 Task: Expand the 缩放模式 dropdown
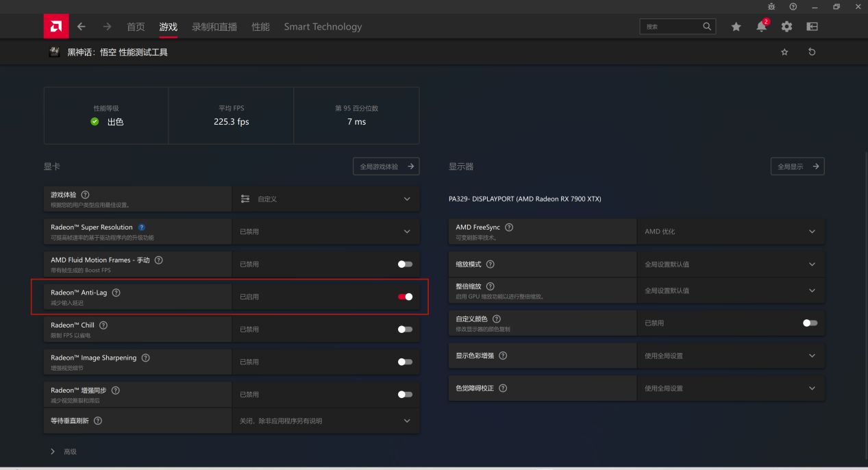[x=731, y=264]
